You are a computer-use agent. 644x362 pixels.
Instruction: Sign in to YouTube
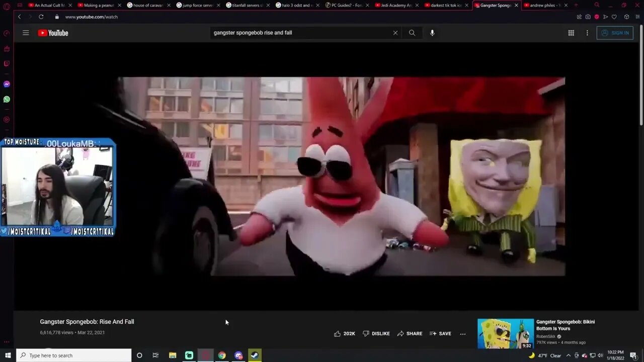[615, 33]
